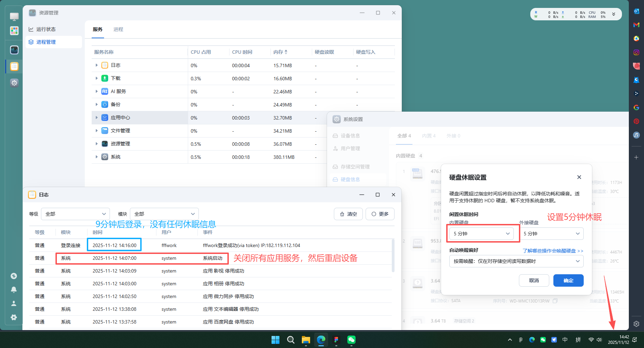Select the 内置 disks tab in settings
The width and height of the screenshot is (644, 348).
[x=428, y=136]
